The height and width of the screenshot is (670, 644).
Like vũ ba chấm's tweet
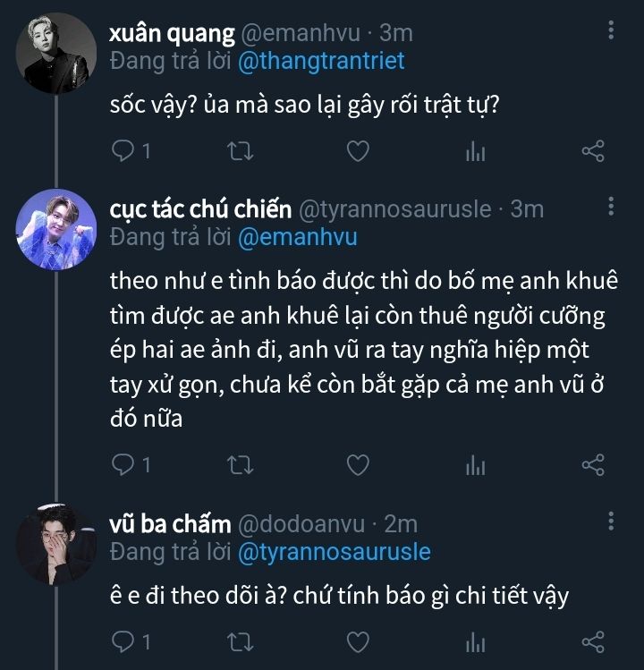pos(358,641)
